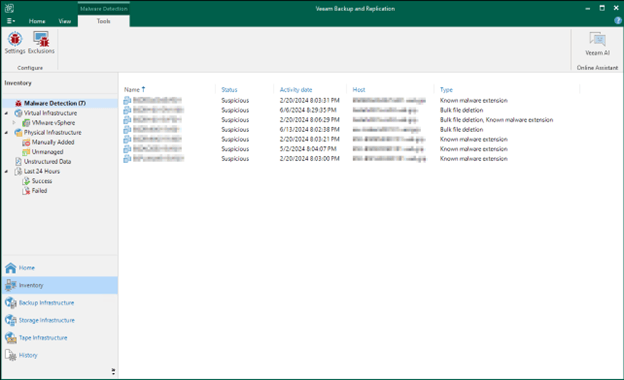Viewport: 624px width, 380px height.
Task: Collapse the Last 24 Hours node
Action: [x=6, y=171]
